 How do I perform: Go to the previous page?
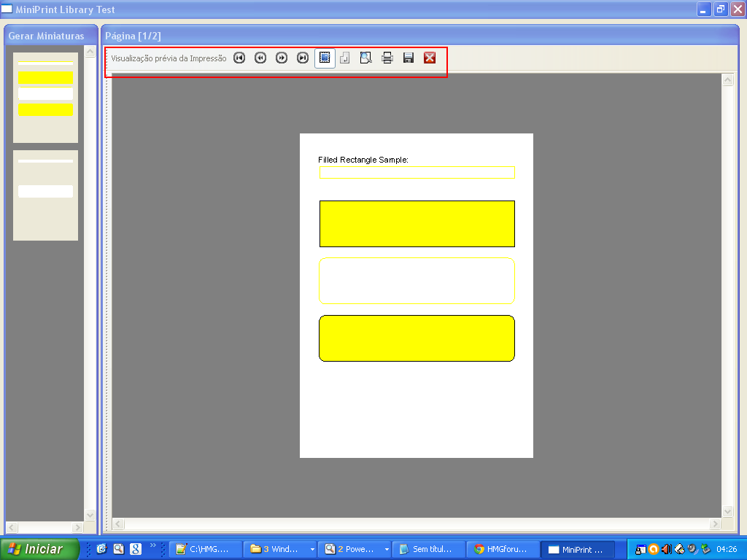[260, 58]
